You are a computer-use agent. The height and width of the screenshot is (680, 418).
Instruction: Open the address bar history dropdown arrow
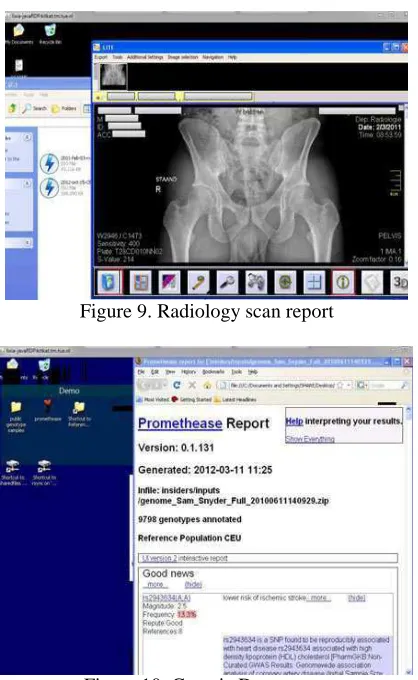[x=348, y=385]
